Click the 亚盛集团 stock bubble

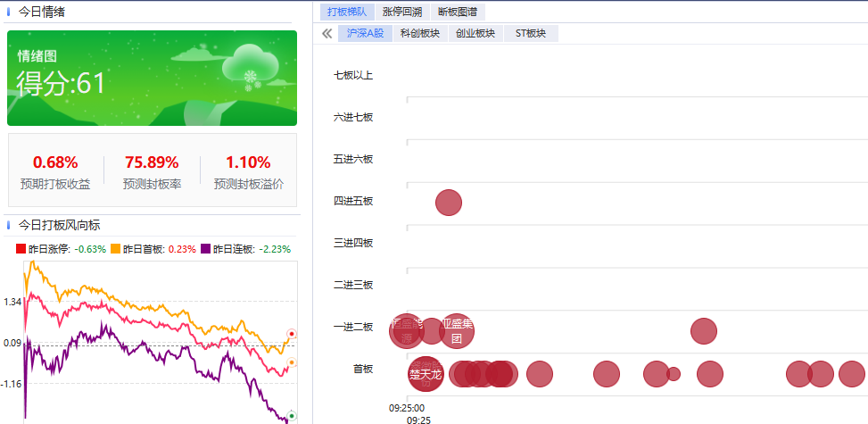(457, 331)
